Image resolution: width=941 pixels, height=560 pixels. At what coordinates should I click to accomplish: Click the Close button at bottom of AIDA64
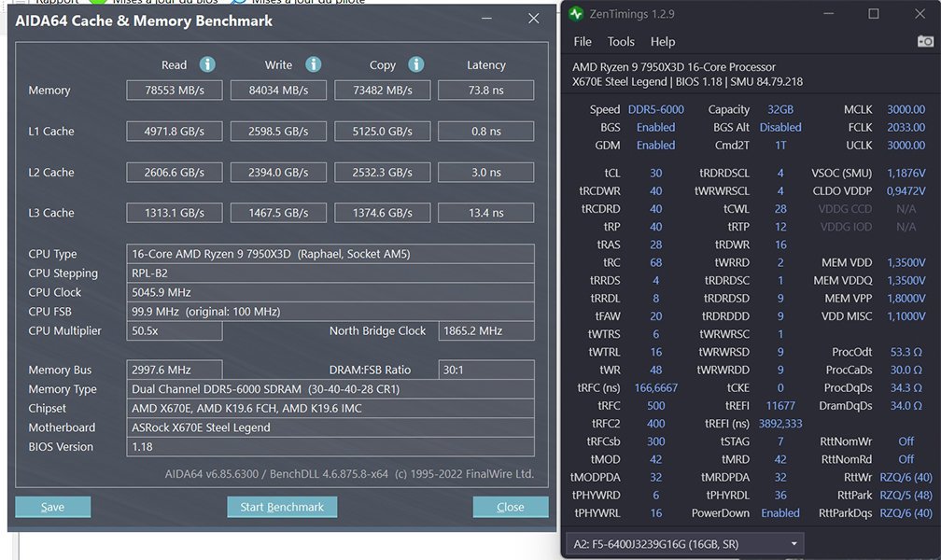[x=510, y=507]
